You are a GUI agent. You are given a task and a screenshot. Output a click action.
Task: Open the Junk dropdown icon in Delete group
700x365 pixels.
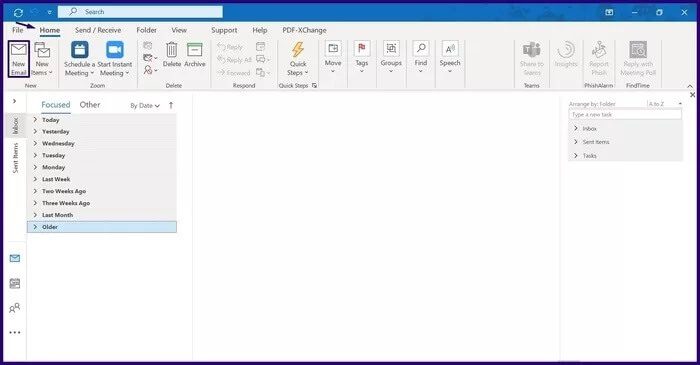[x=150, y=70]
